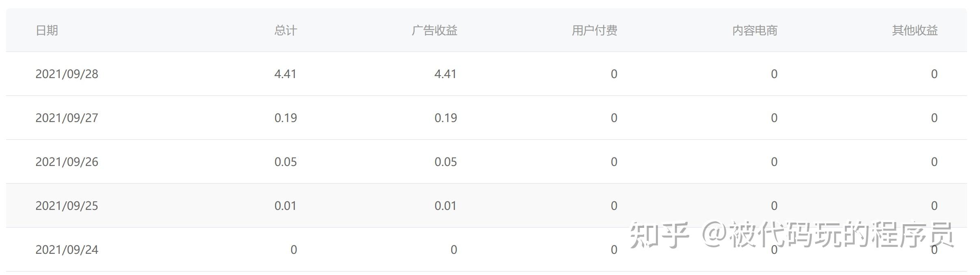Click the 总计 column header

pos(286,31)
